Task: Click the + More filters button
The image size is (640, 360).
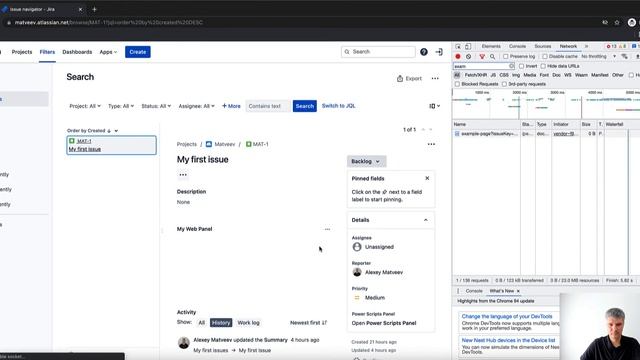Action: (x=231, y=106)
